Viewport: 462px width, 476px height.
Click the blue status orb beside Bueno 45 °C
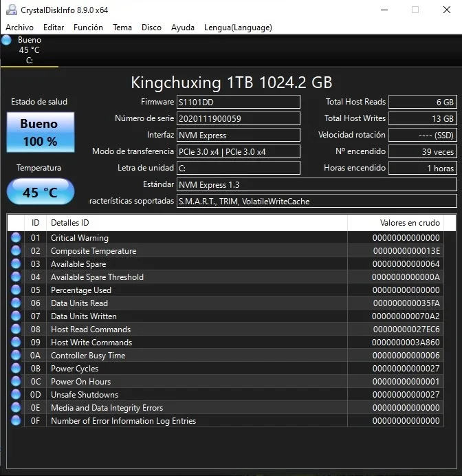tap(6, 40)
